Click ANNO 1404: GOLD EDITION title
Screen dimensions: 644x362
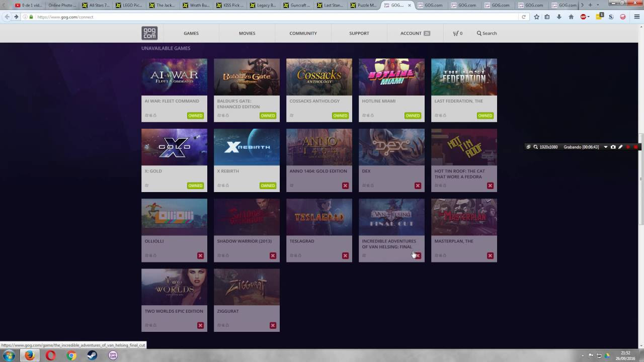tap(318, 171)
